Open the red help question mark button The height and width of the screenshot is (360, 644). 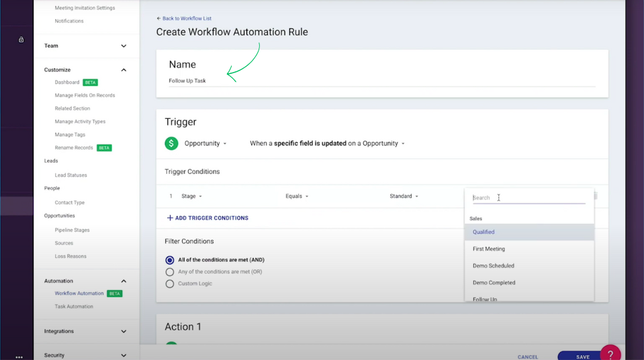pyautogui.click(x=610, y=354)
